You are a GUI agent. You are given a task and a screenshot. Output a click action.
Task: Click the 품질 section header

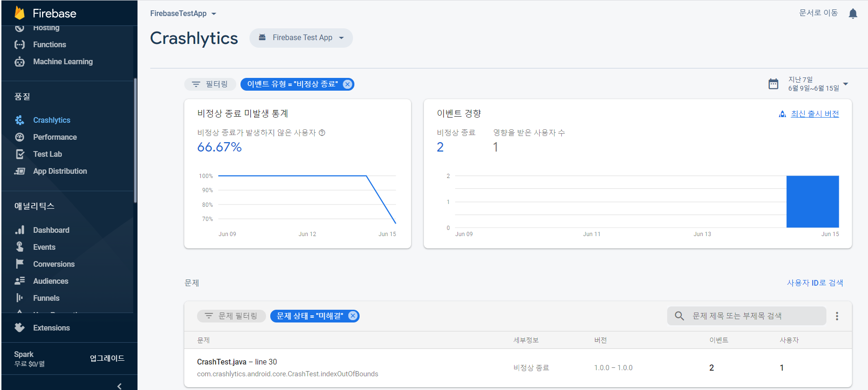coord(22,97)
